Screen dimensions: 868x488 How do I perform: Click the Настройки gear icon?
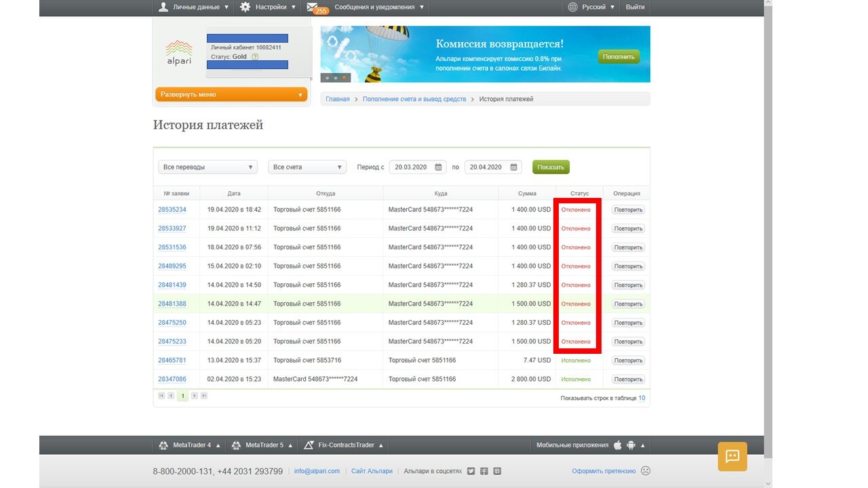pyautogui.click(x=245, y=7)
